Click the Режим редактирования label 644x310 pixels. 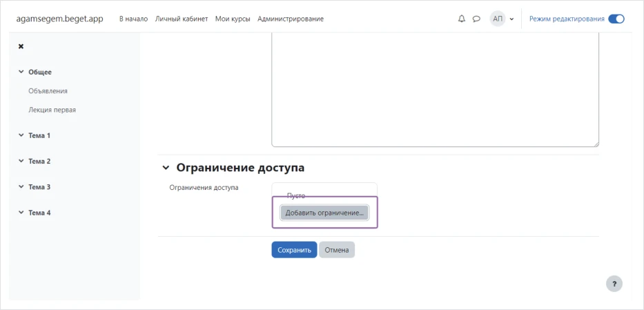[567, 19]
